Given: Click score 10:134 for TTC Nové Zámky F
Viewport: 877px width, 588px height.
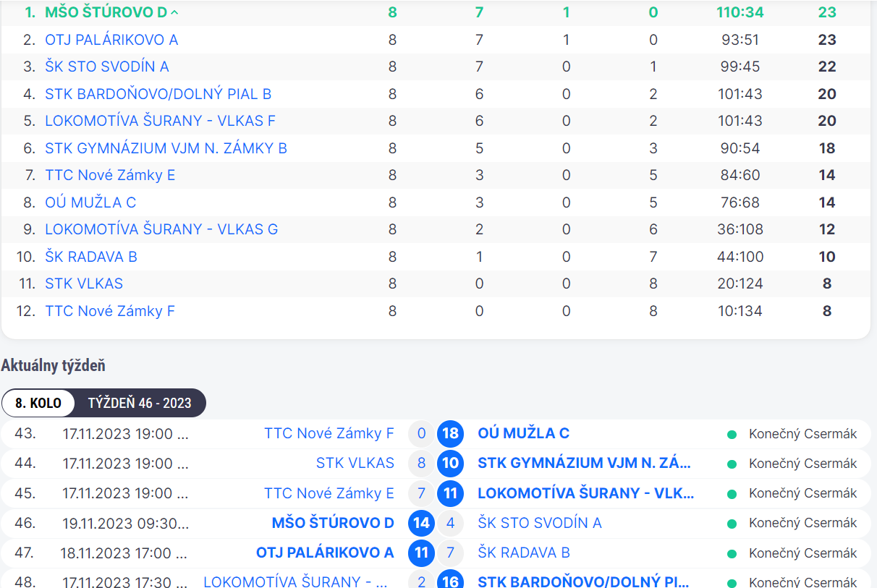Looking at the screenshot, I should pyautogui.click(x=740, y=311).
